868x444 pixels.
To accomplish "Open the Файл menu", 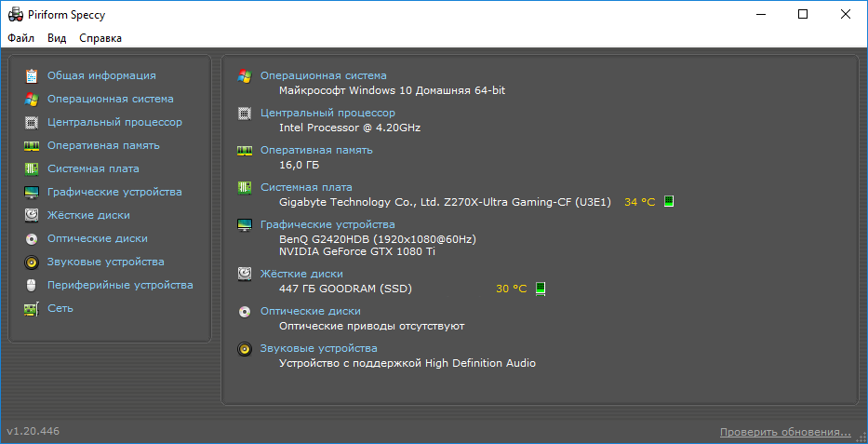I will (x=20, y=38).
